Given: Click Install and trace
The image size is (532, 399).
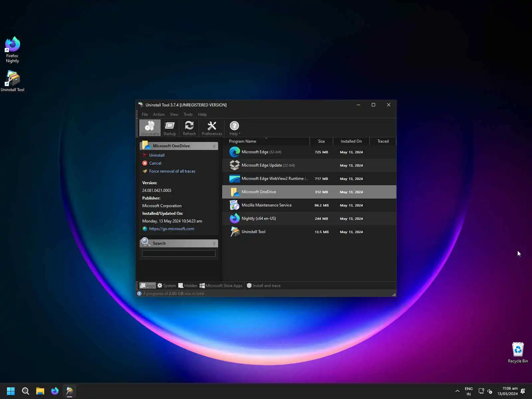Looking at the screenshot, I should (x=263, y=286).
